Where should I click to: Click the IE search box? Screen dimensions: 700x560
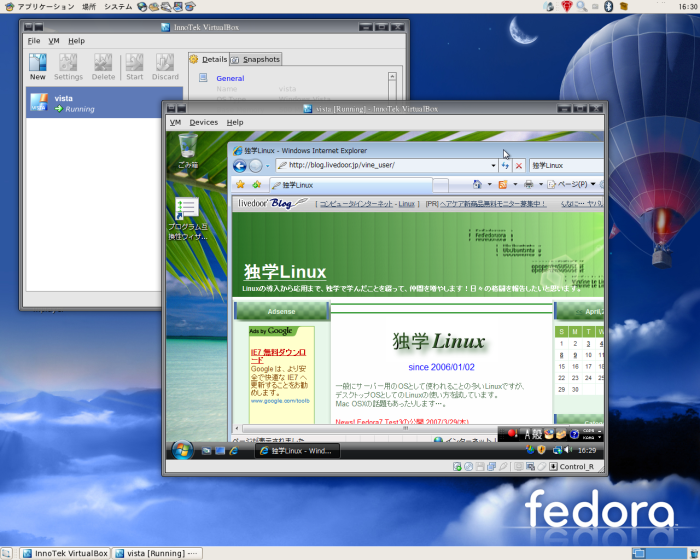pos(566,165)
